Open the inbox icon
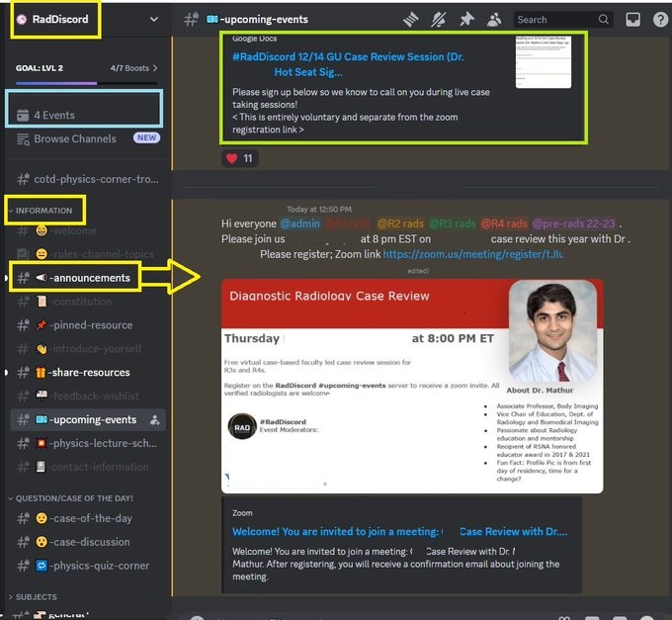Screen dimensions: 672x620 coord(633,20)
